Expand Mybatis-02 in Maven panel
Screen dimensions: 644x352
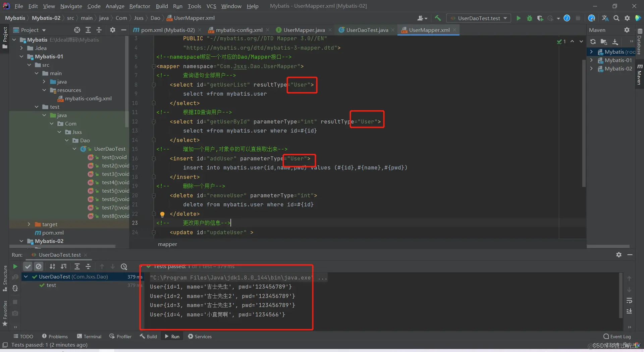591,68
